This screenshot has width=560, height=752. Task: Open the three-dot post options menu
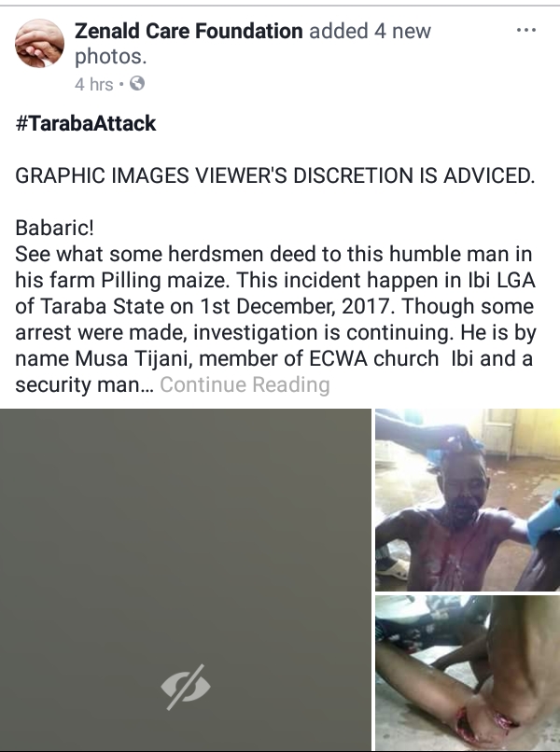(x=525, y=30)
